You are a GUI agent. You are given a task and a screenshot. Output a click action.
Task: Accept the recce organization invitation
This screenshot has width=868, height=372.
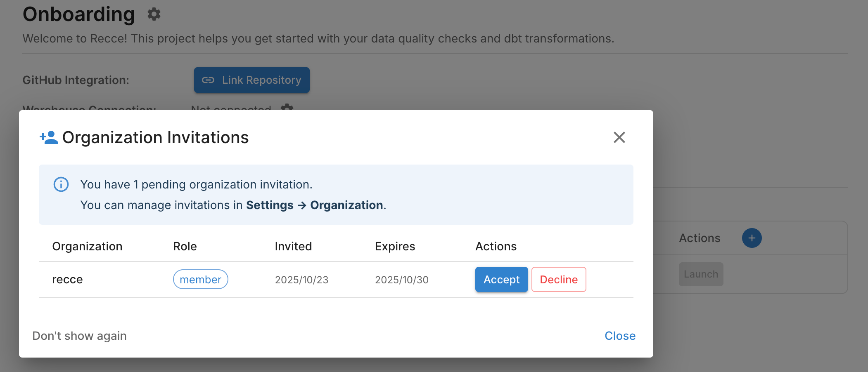click(x=501, y=279)
